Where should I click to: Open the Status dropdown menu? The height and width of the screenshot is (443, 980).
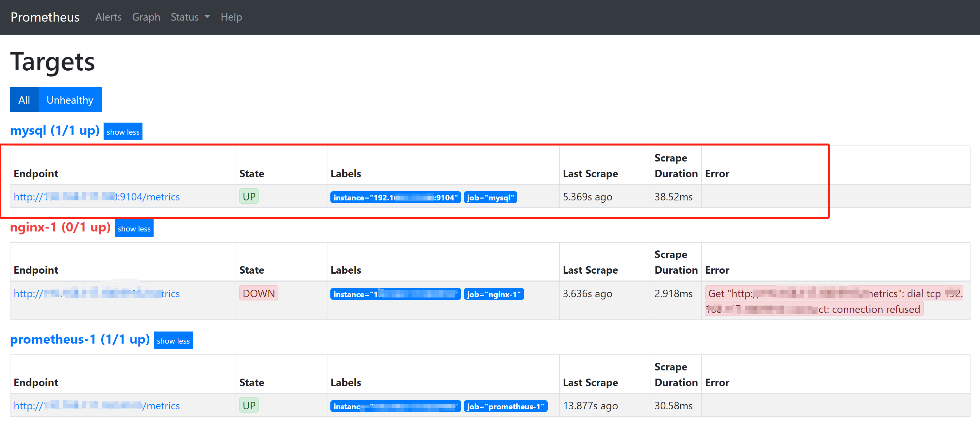[190, 17]
